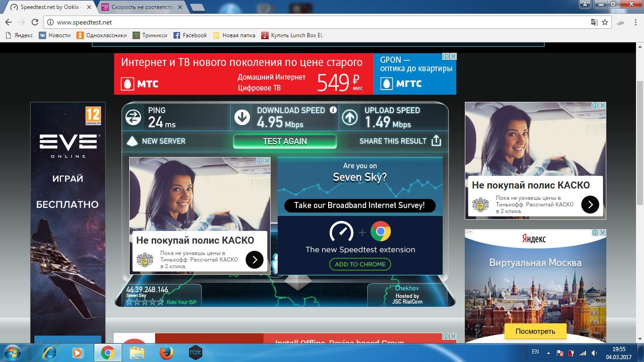Screen dimensions: 644x362
Task: Click the battery power tray icon
Action: click(571, 353)
